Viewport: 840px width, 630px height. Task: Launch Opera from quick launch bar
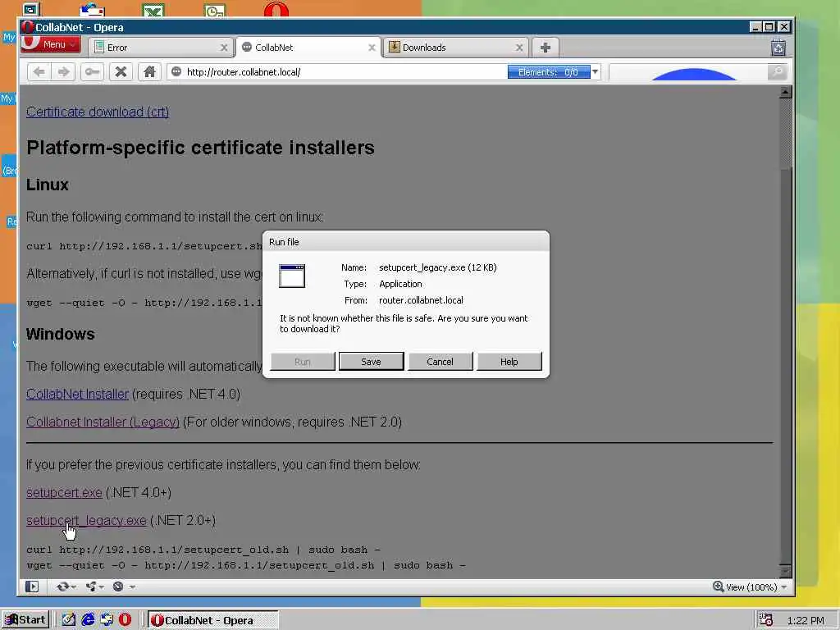125,620
